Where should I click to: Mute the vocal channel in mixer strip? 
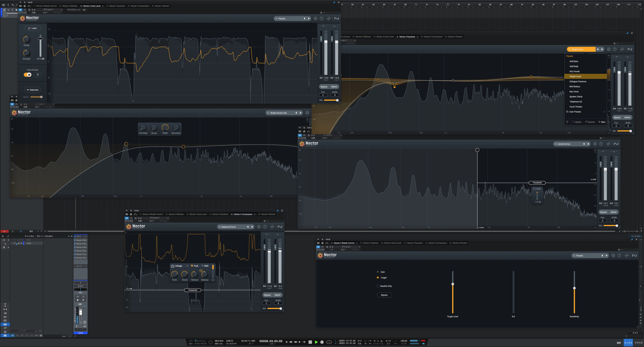click(77, 297)
